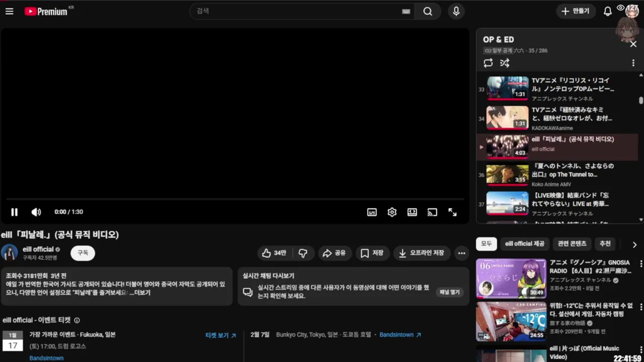Open the hamburger guide menu
This screenshot has width=644, height=362.
(x=9, y=11)
